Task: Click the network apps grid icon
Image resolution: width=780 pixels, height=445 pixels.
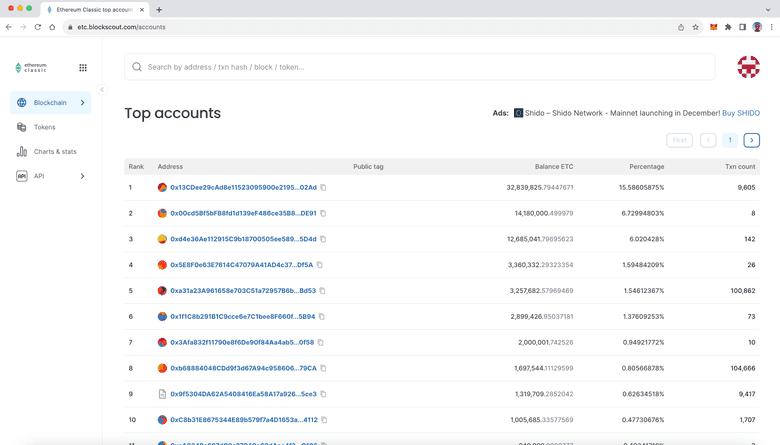Action: tap(83, 68)
